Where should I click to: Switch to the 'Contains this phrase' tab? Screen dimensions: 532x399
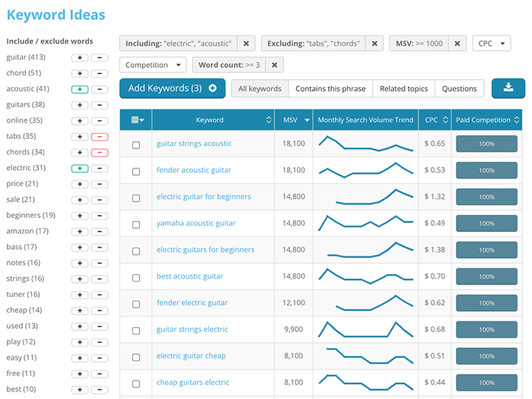point(330,89)
